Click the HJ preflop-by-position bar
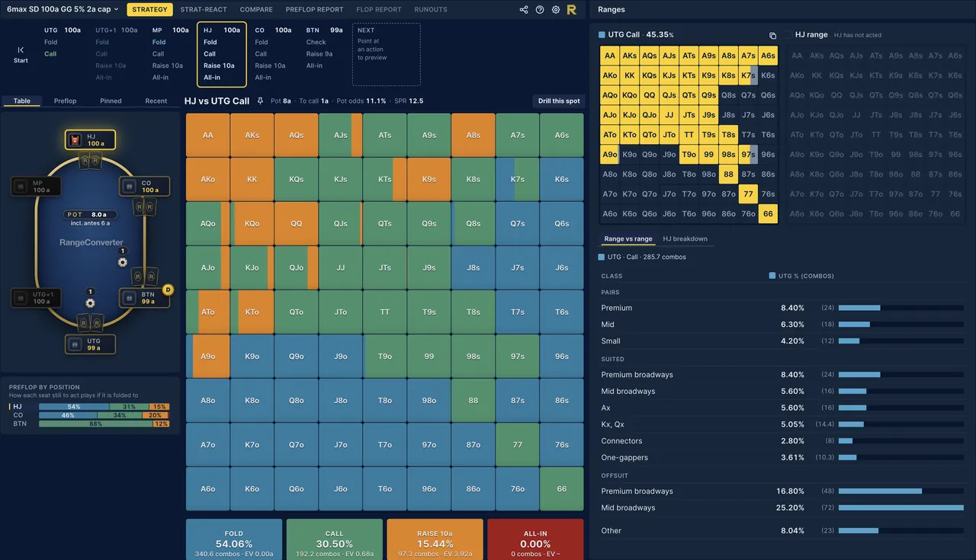 pyautogui.click(x=104, y=407)
